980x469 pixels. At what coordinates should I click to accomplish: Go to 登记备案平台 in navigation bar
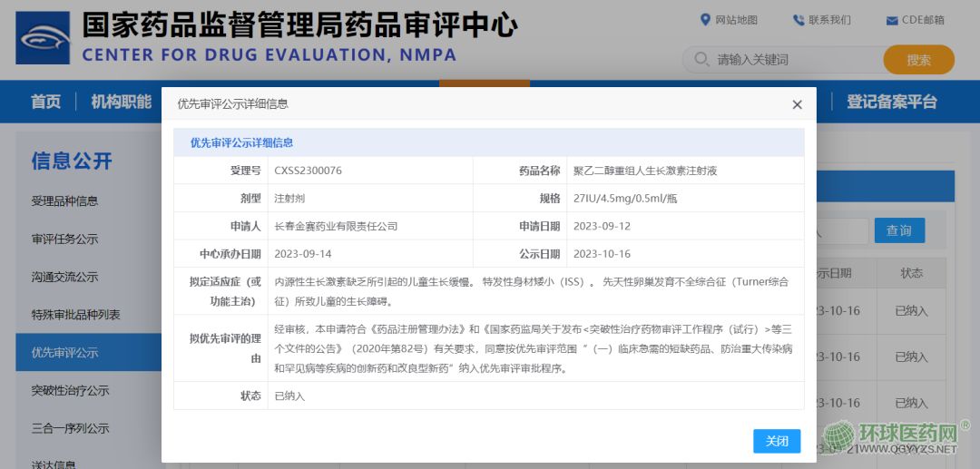pos(891,102)
